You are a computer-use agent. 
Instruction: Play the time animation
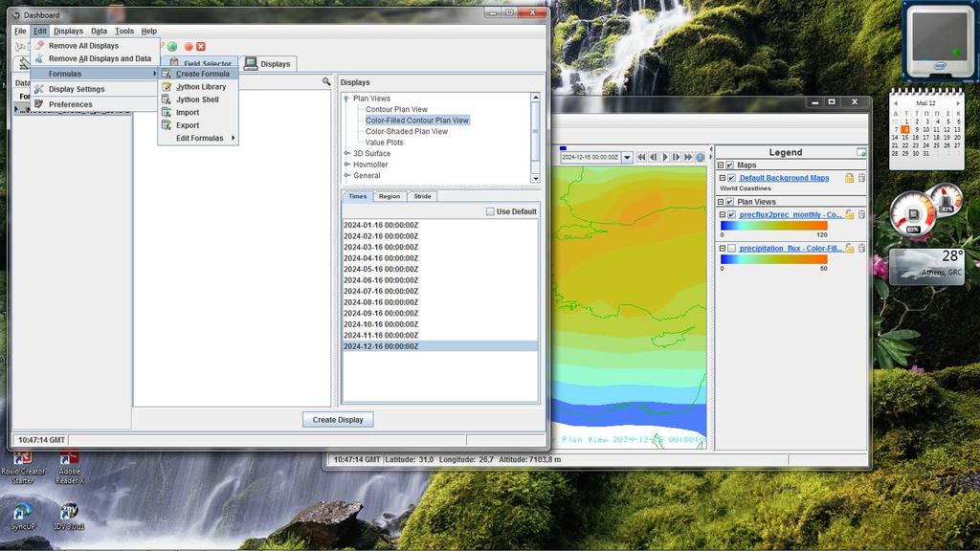pyautogui.click(x=665, y=158)
